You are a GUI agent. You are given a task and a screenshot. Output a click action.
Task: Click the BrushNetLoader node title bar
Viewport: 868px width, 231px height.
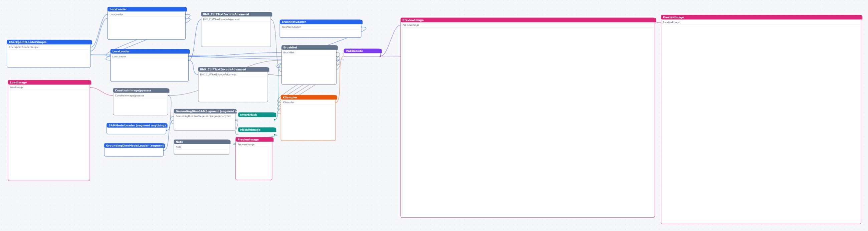click(321, 22)
